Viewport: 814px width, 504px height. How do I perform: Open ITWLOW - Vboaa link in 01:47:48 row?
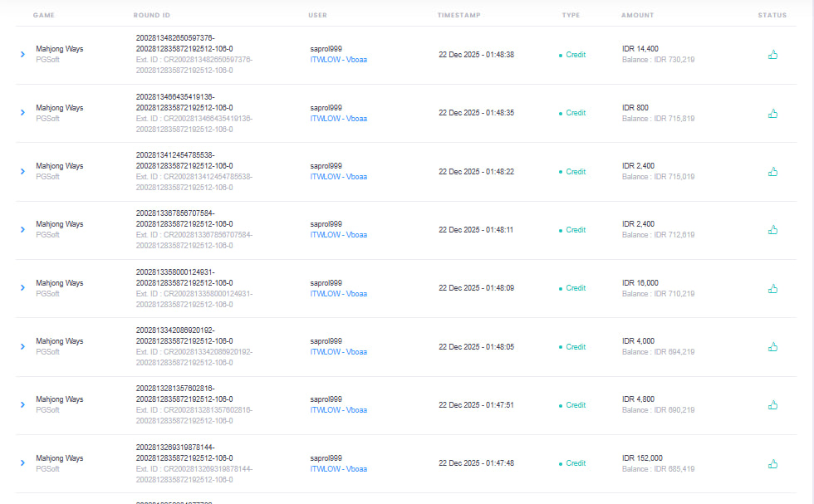click(339, 468)
